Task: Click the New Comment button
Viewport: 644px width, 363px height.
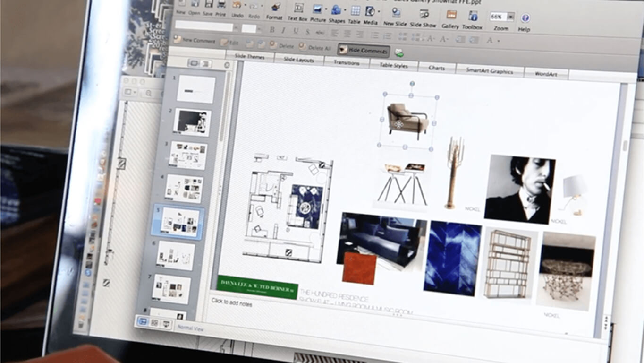Action: [x=195, y=40]
